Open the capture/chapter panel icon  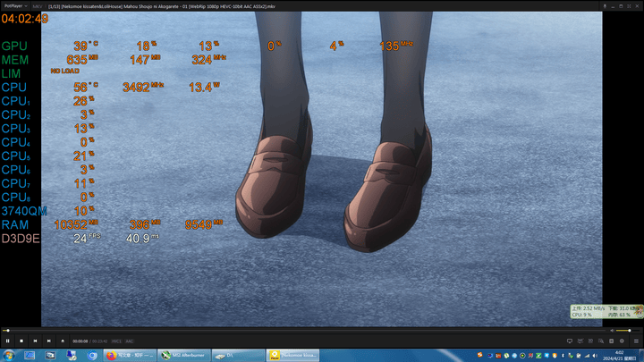611,341
